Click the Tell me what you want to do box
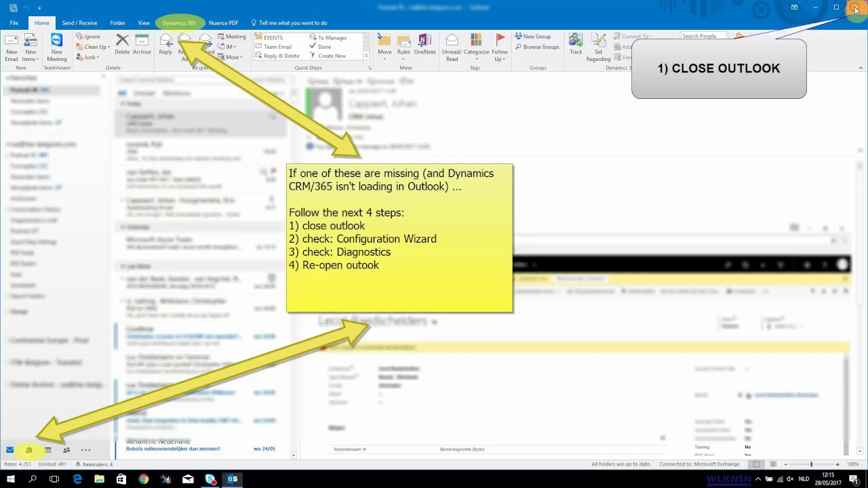Screen dimensions: 868x488 click(x=289, y=23)
